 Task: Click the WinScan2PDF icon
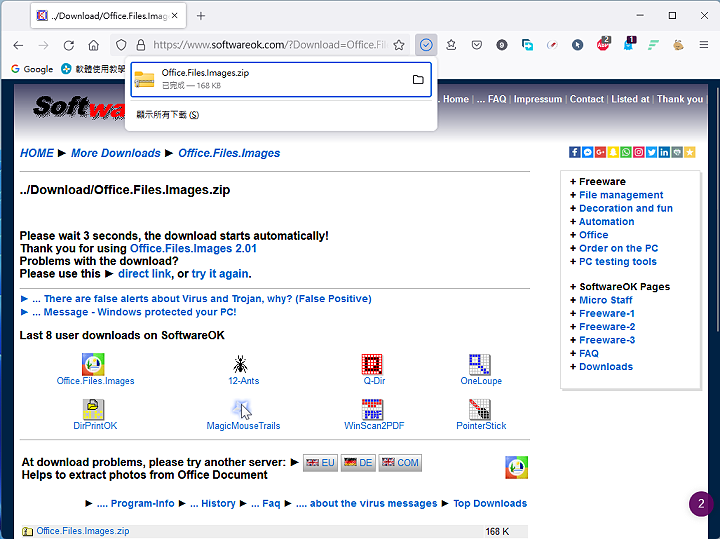372,409
